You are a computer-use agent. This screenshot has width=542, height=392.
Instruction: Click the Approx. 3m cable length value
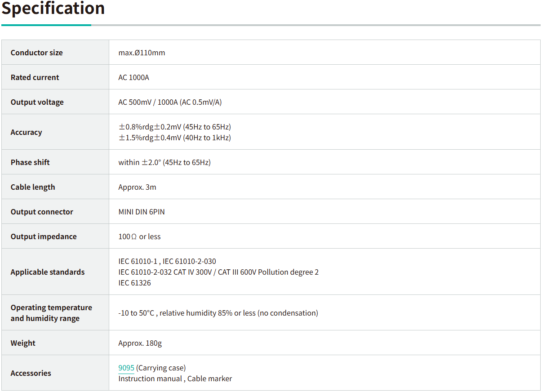(x=137, y=187)
